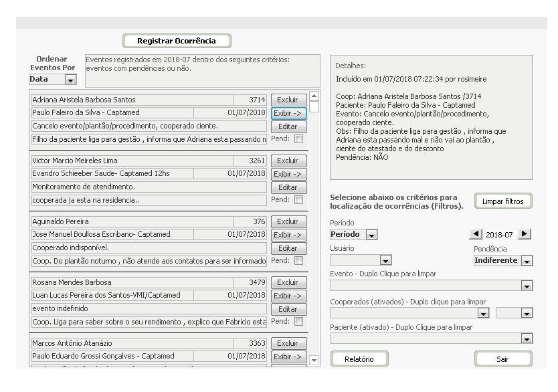558x392 pixels.
Task: Toggle Pend checkbox for Aguinaldo Pereira entry
Action: 299,261
